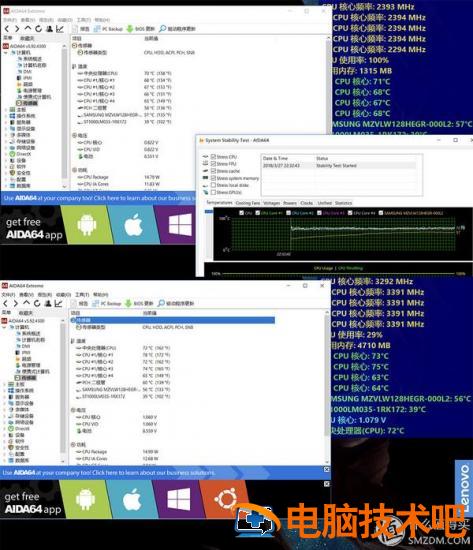Screen dimensions: 473x550
Task: Toggle CPU Core #1 graph checkbox
Action: coord(258,213)
